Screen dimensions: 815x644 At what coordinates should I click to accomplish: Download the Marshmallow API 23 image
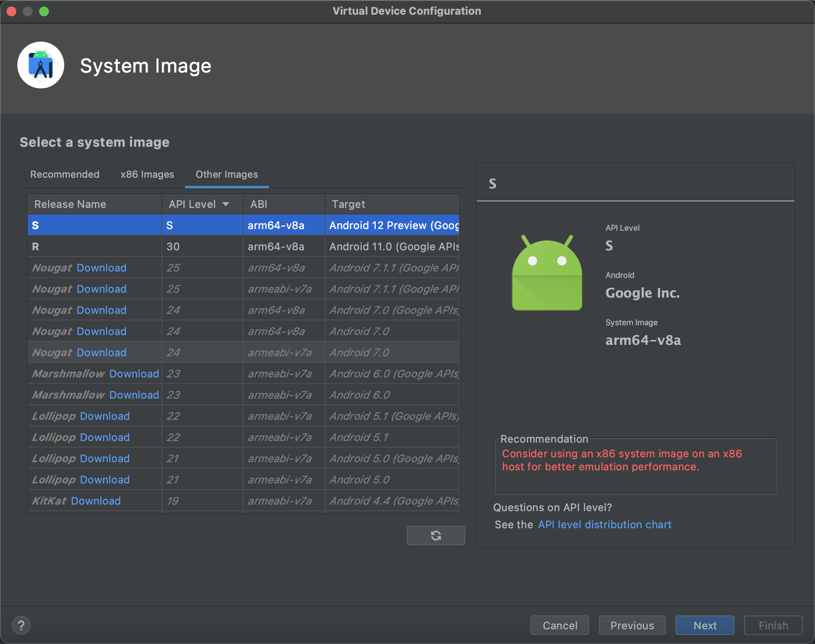point(134,373)
